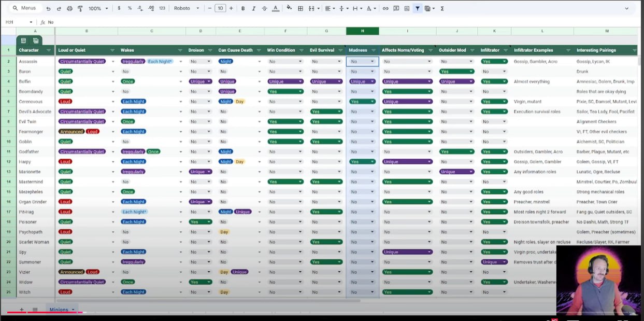Toggle Bold formatting

tap(242, 9)
